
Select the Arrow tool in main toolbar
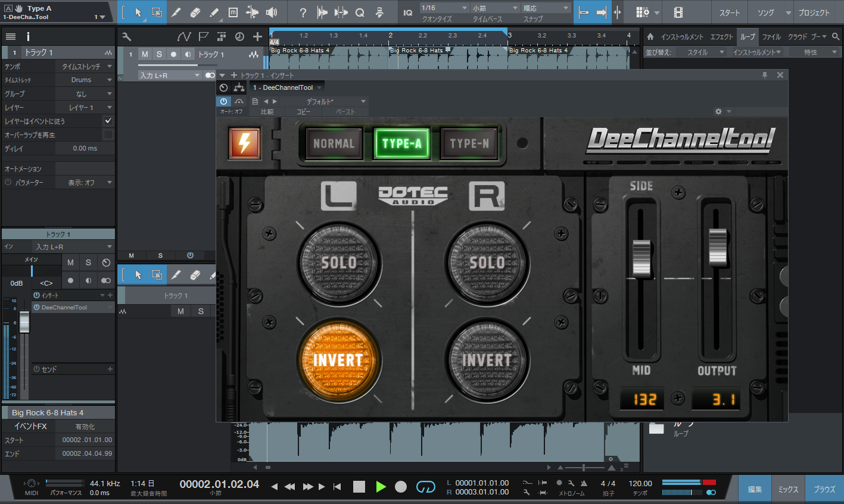click(138, 12)
